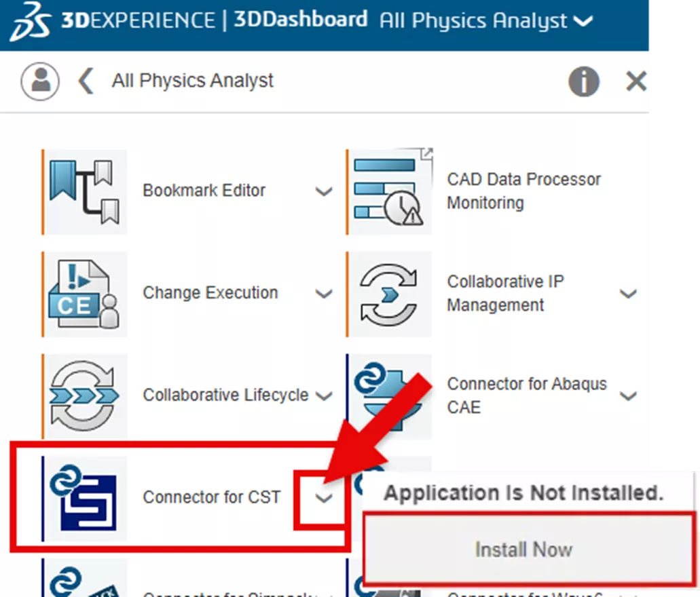The image size is (700, 597).
Task: Select CAD Data Processor Monitoring label
Action: [x=523, y=191]
